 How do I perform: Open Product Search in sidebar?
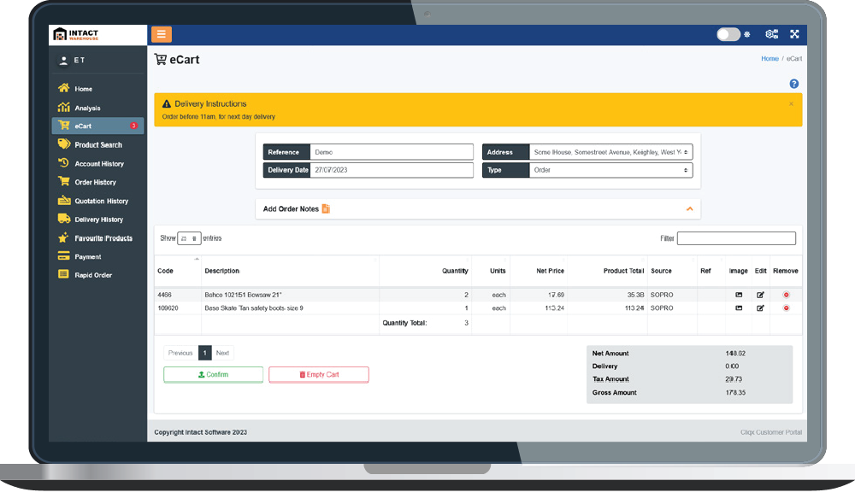click(97, 145)
